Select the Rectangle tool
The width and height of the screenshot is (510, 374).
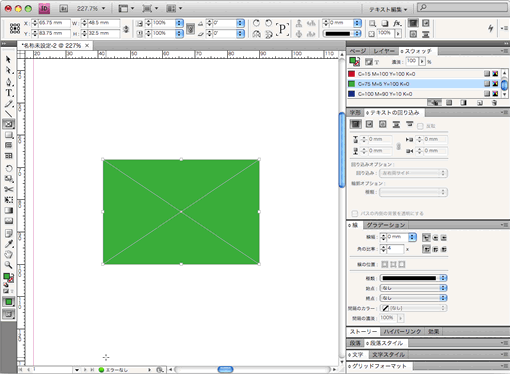(x=8, y=135)
